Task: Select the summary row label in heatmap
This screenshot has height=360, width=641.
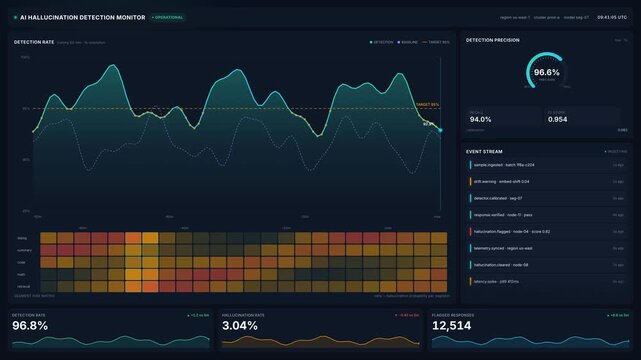Action: point(24,250)
